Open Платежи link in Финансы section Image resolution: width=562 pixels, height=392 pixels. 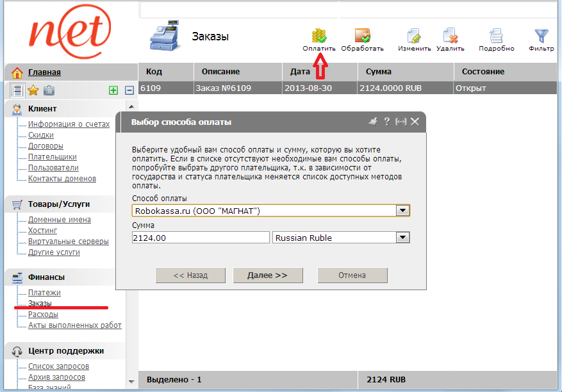click(44, 293)
